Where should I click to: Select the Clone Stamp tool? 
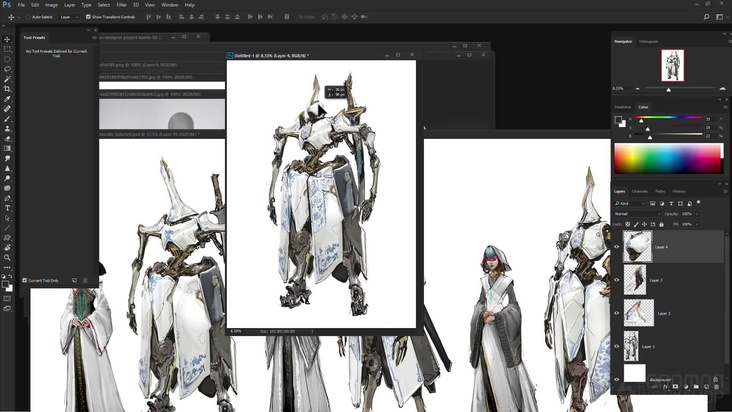click(x=7, y=128)
